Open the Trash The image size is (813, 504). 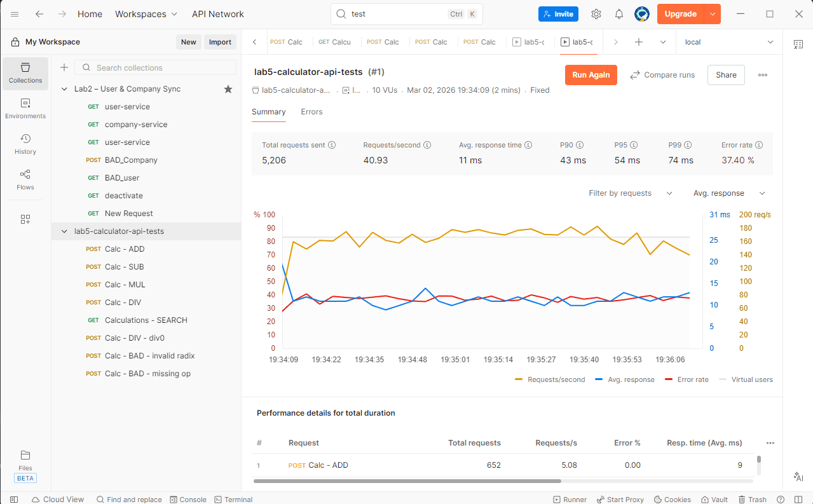pos(753,500)
